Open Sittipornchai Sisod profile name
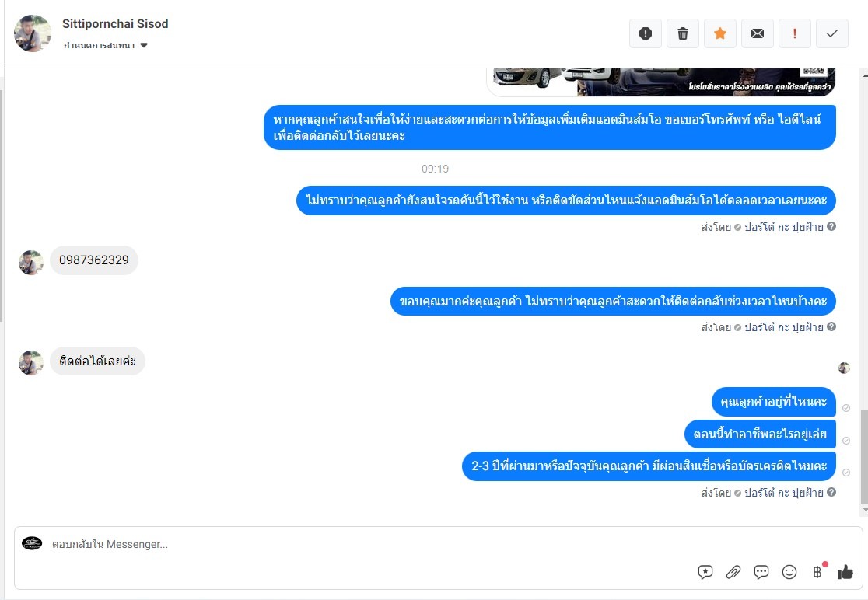 click(115, 24)
